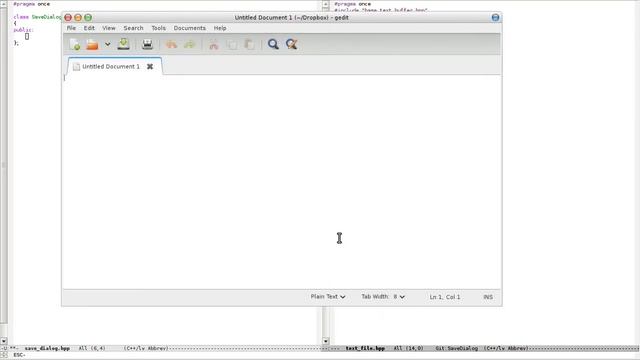The height and width of the screenshot is (360, 640).
Task: Maximize the gedit window with green button
Action: tap(88, 18)
